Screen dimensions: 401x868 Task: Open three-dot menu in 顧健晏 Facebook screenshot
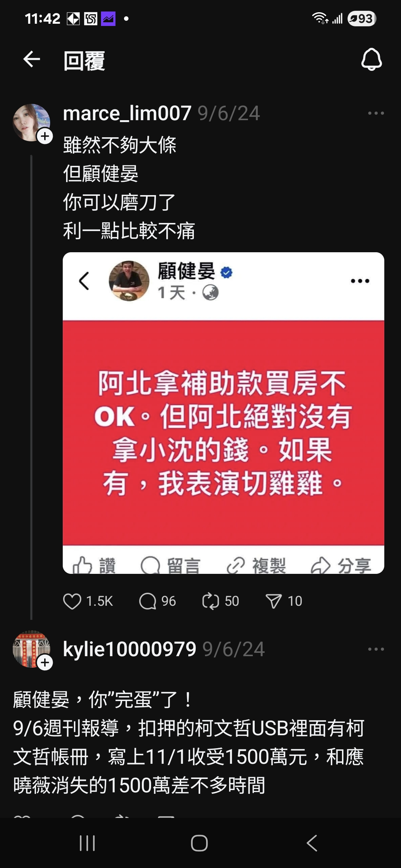[360, 281]
